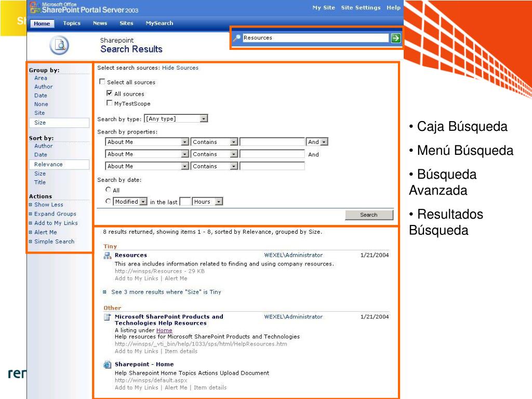Open the Sharepoint - Home result title

point(144,365)
